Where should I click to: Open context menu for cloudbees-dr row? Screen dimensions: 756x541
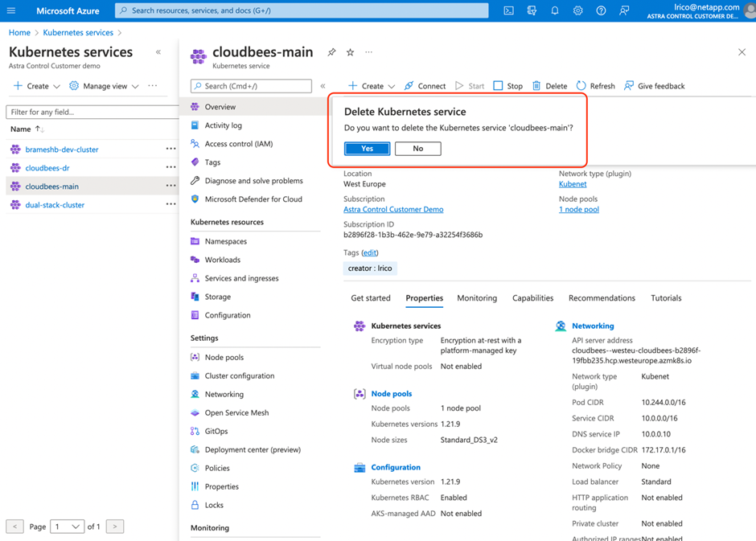pyautogui.click(x=171, y=167)
